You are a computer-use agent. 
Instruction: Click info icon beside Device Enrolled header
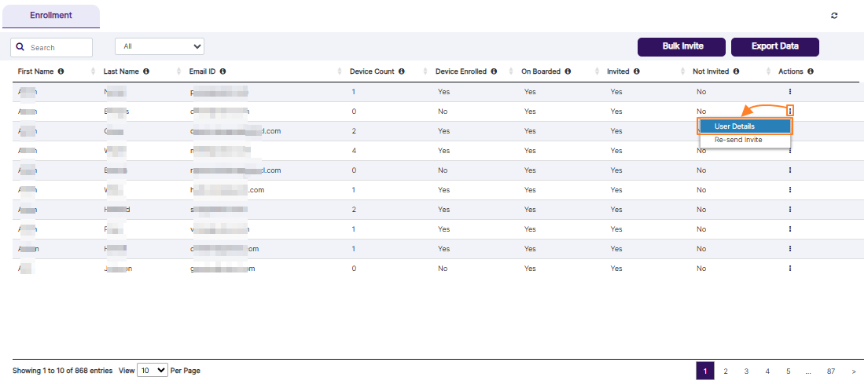(x=494, y=71)
